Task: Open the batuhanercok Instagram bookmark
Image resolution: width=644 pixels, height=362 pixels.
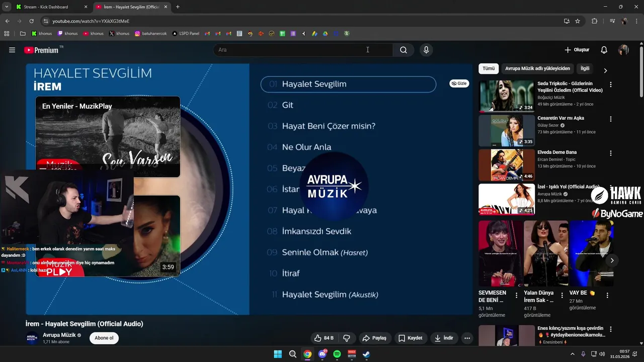Action: click(150, 34)
